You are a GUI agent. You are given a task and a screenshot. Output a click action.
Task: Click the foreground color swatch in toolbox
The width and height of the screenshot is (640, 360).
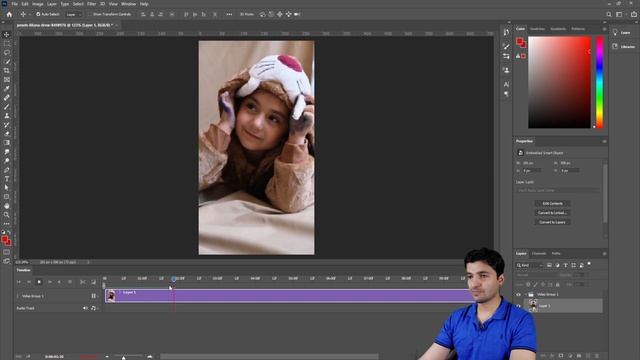(4, 240)
